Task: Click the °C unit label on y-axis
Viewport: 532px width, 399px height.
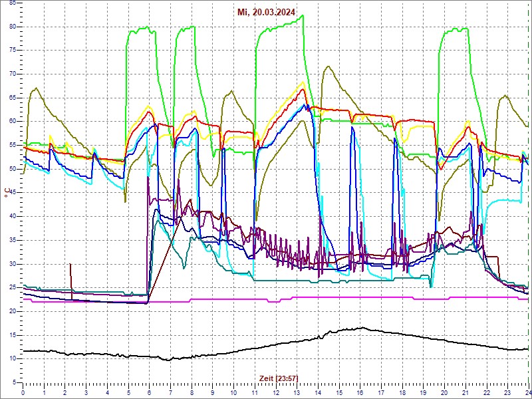Action: (x=7, y=192)
